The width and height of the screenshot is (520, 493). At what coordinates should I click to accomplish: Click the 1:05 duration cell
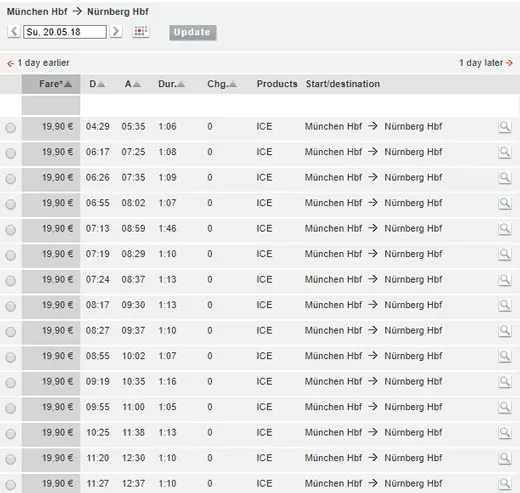pyautogui.click(x=167, y=407)
